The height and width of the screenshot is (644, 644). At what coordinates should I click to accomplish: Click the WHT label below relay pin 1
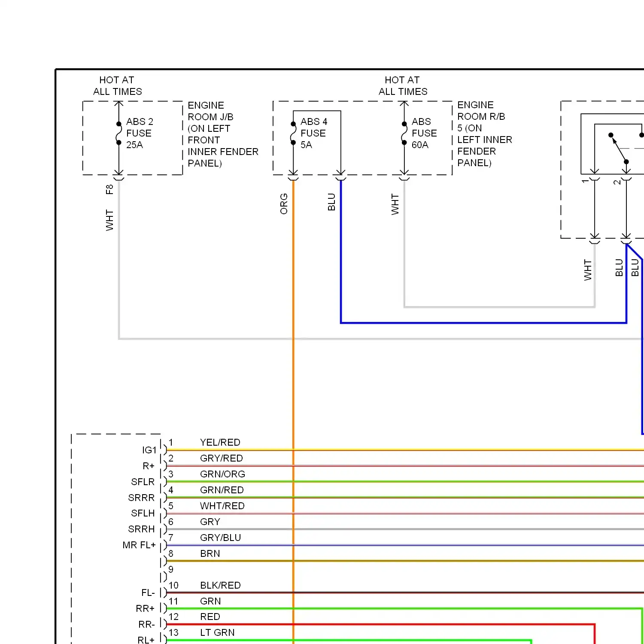click(588, 270)
